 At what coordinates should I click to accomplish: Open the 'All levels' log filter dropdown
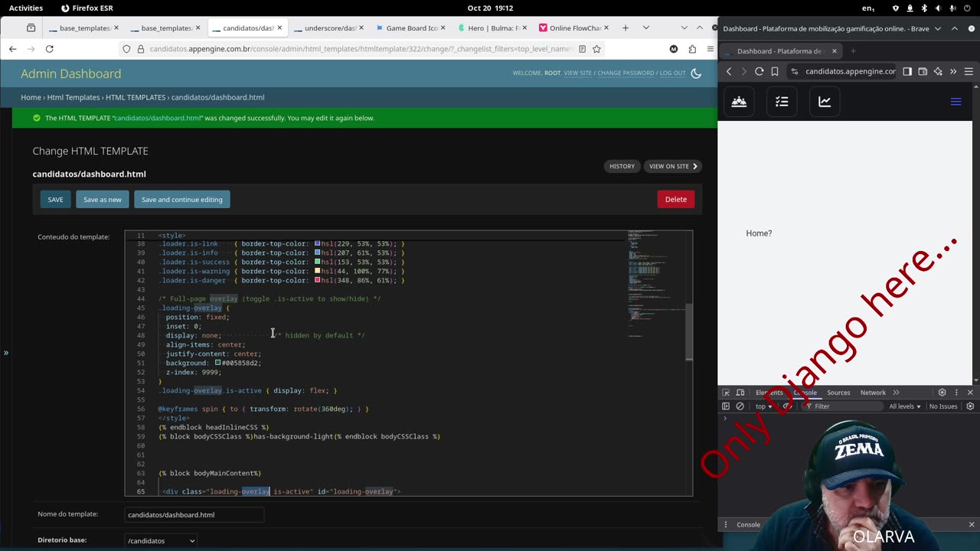[x=905, y=406]
